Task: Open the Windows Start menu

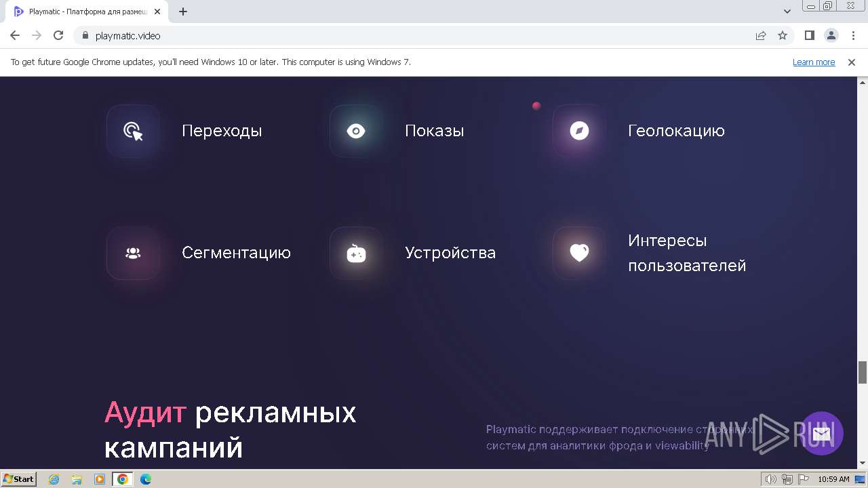Action: click(19, 479)
